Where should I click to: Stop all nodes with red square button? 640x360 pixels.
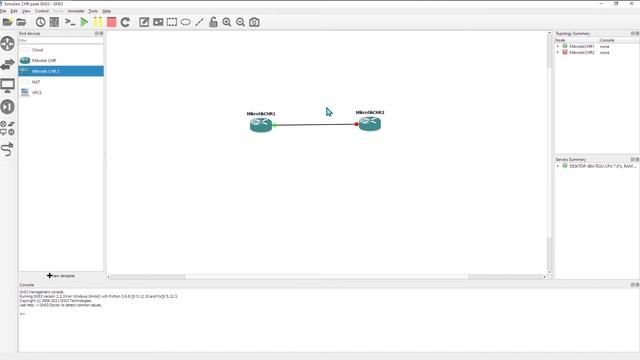111,22
